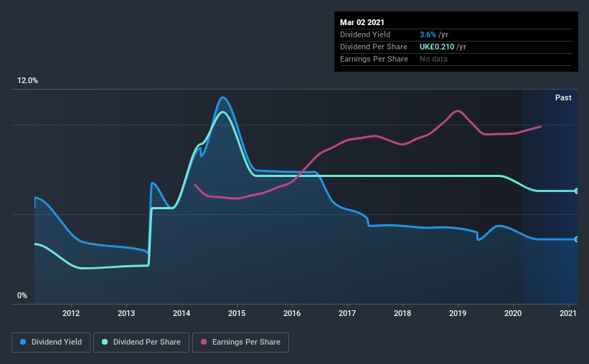Click the 2018 year label on axis
Viewport: 589px width, 364px height.
coord(402,313)
